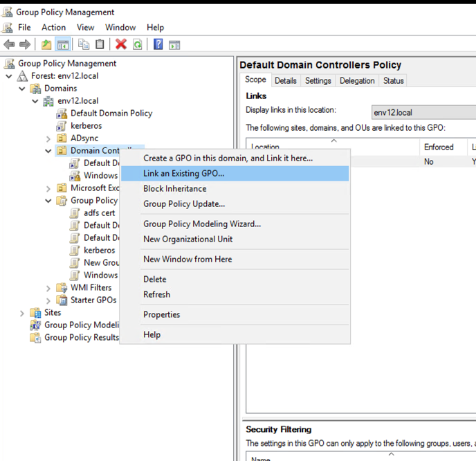The image size is (476, 461).
Task: Toggle the Show/Hide Console Tree icon
Action: click(63, 44)
